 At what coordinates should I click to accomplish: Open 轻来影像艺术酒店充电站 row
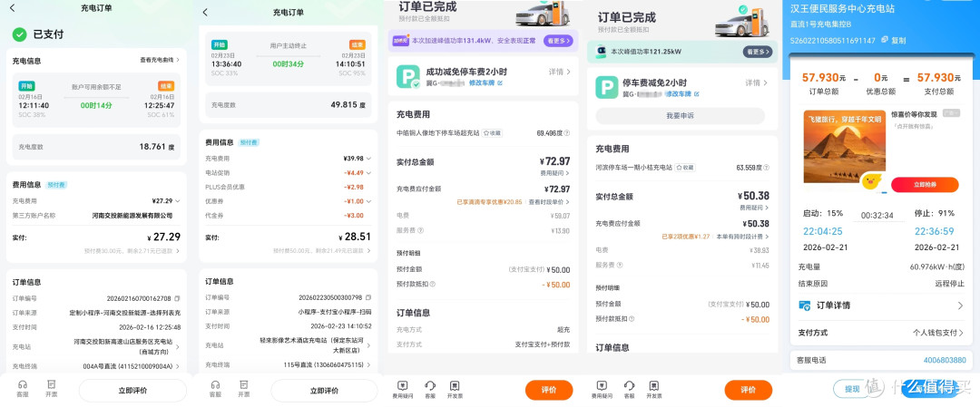289,345
